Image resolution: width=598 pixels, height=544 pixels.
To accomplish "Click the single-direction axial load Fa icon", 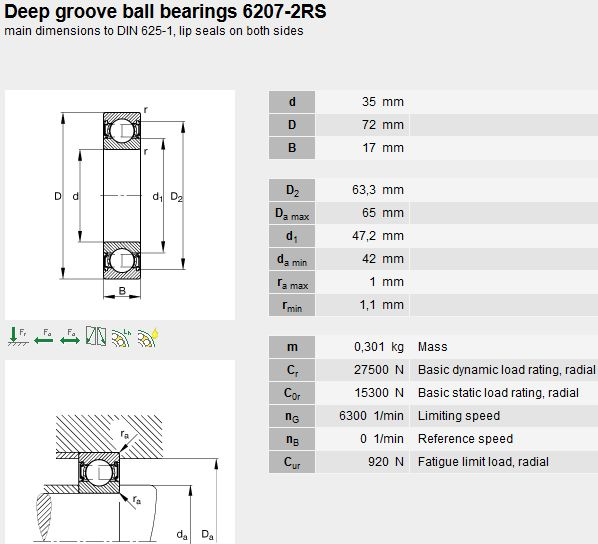I will 43,337.
